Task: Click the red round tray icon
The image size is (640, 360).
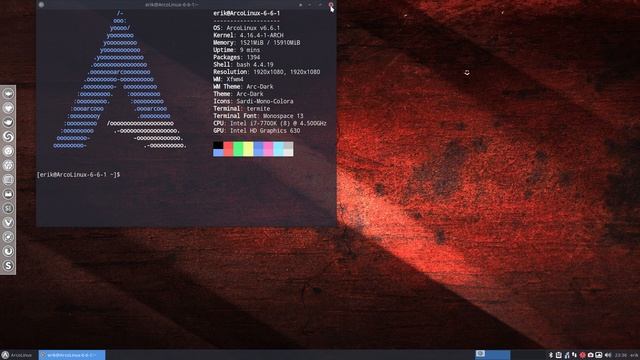Action: [582, 355]
